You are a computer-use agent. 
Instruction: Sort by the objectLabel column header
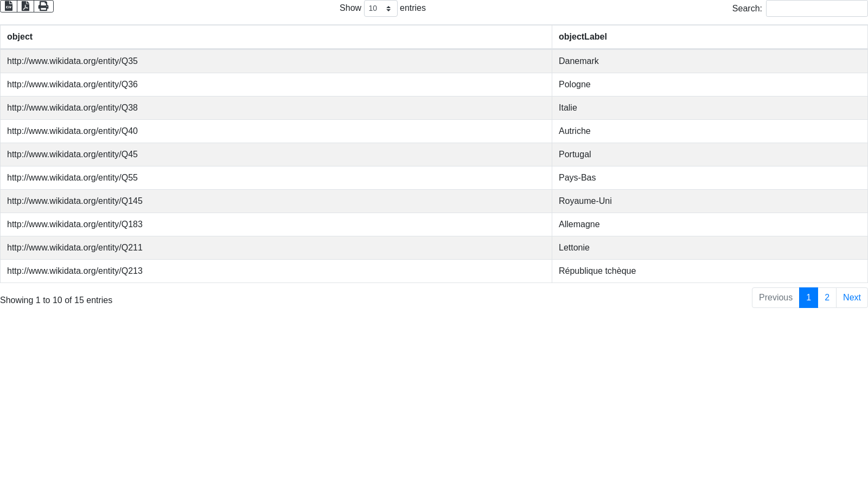583,37
